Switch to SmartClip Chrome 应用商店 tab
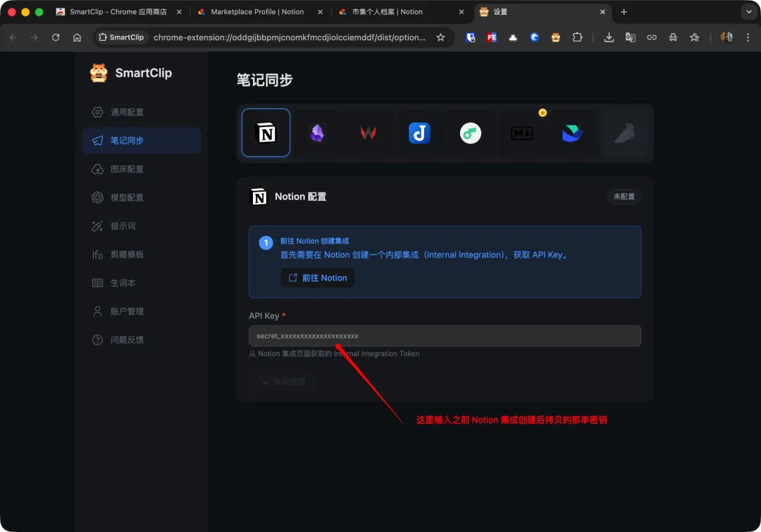 point(118,12)
